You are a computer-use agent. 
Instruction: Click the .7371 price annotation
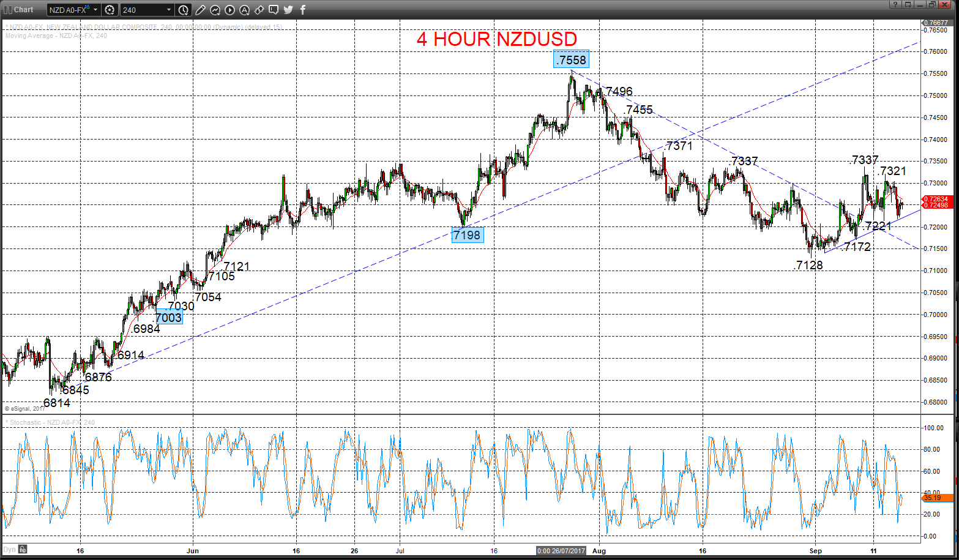[x=678, y=146]
